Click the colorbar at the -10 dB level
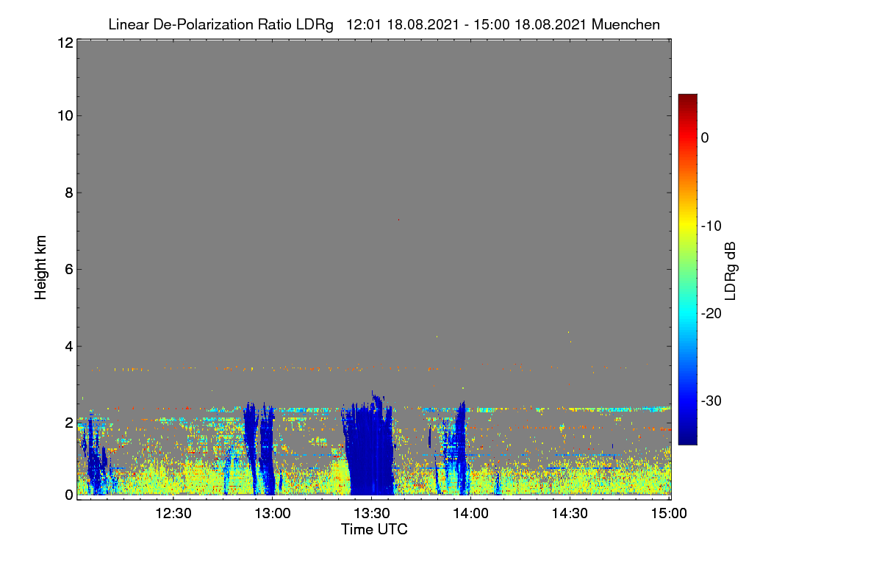This screenshot has width=882, height=588. coord(687,226)
